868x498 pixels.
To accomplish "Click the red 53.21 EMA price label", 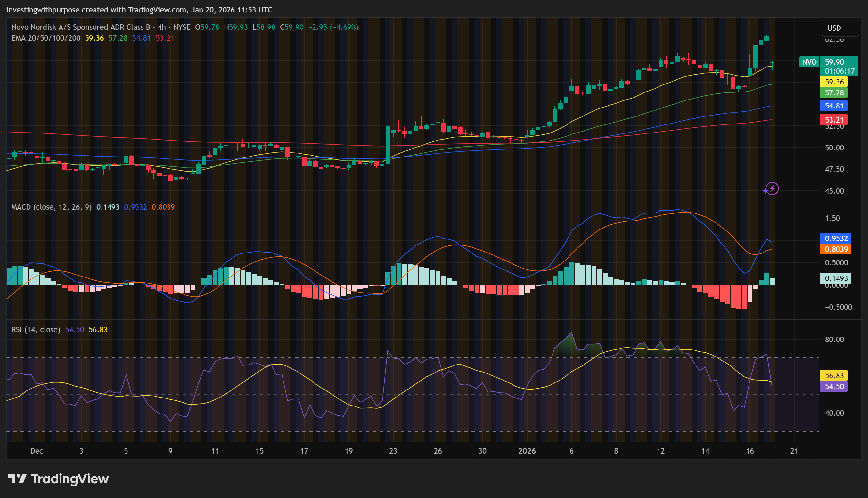I will (x=833, y=120).
